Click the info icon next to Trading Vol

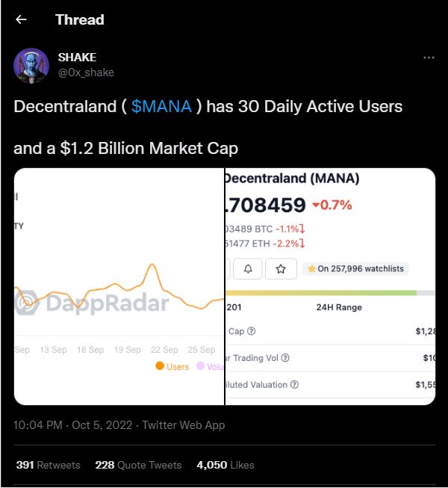coord(285,358)
